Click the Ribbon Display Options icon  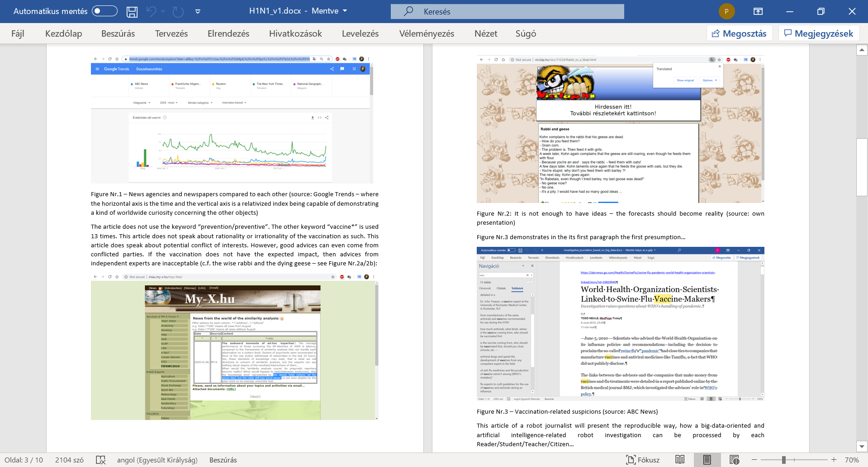(x=758, y=11)
